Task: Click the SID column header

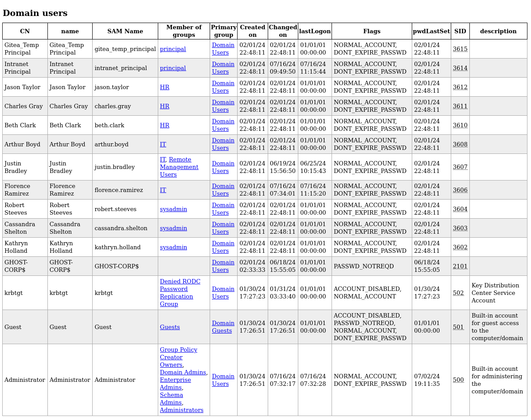Action: [x=460, y=31]
